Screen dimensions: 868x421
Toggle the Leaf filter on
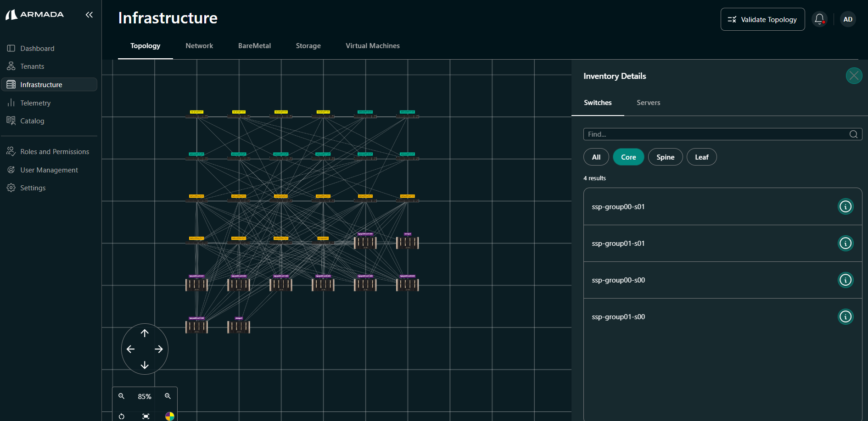[701, 157]
